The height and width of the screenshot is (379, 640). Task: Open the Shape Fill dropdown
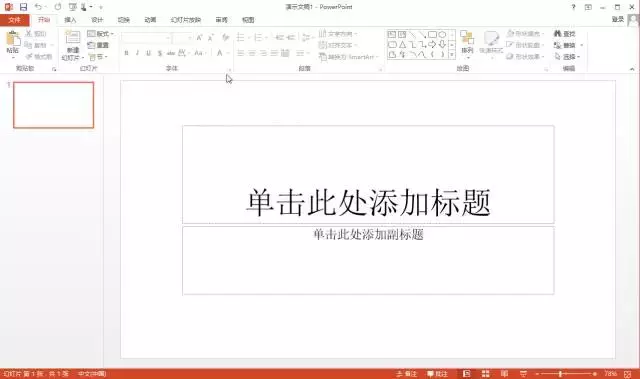525,33
